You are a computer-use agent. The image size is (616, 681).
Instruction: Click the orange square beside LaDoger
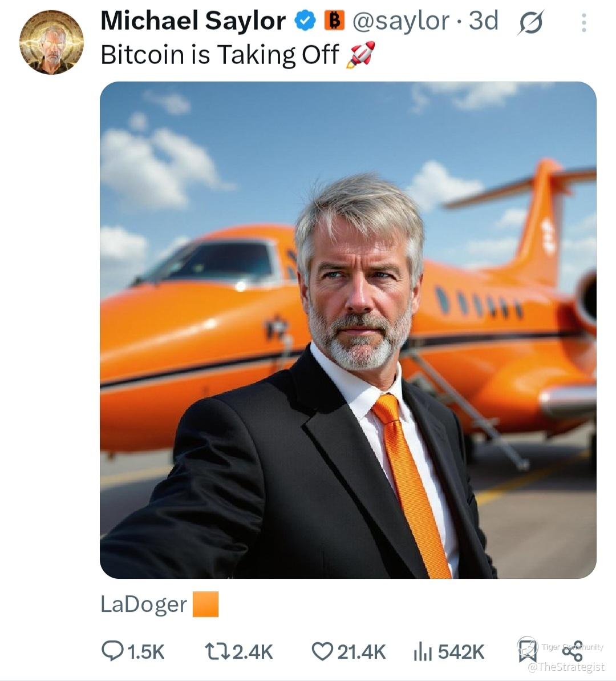pyautogui.click(x=205, y=604)
